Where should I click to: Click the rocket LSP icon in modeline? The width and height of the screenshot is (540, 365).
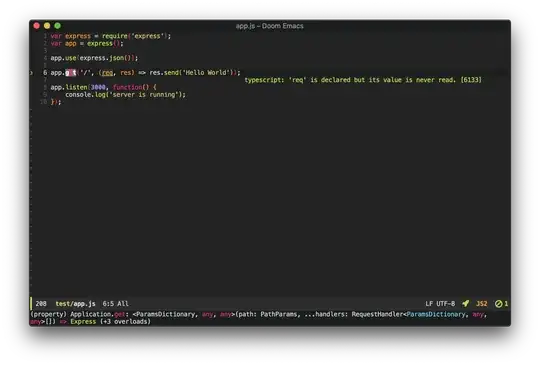click(x=466, y=303)
